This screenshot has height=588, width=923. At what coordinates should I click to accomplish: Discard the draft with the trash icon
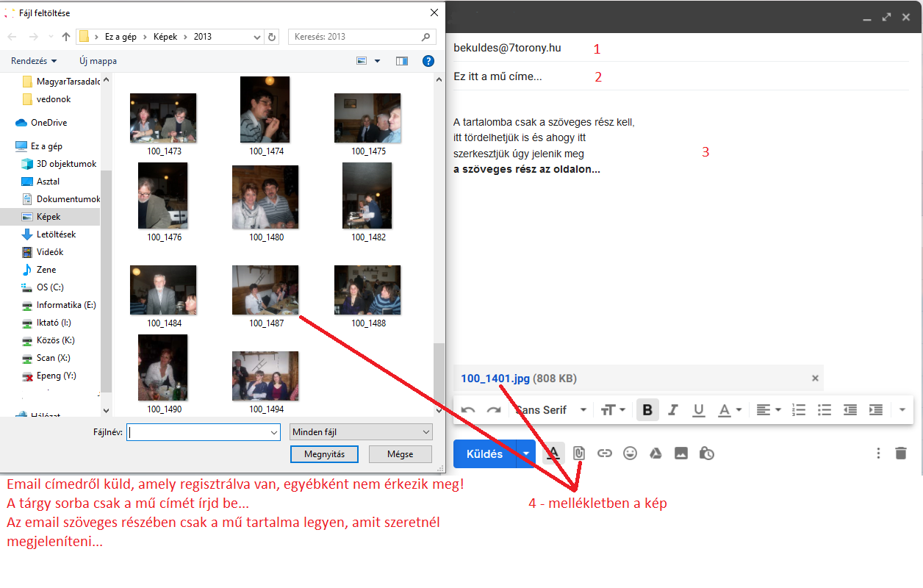[x=901, y=453]
